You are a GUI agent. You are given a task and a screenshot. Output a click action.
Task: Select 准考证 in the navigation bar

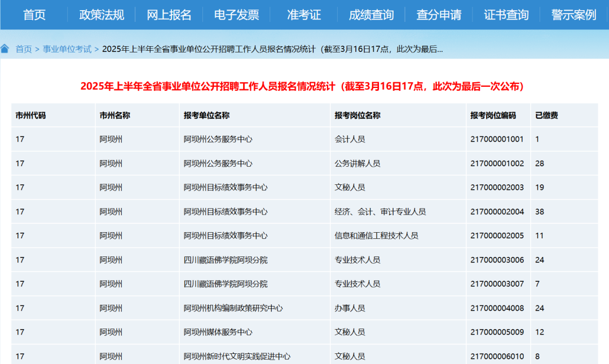(304, 15)
